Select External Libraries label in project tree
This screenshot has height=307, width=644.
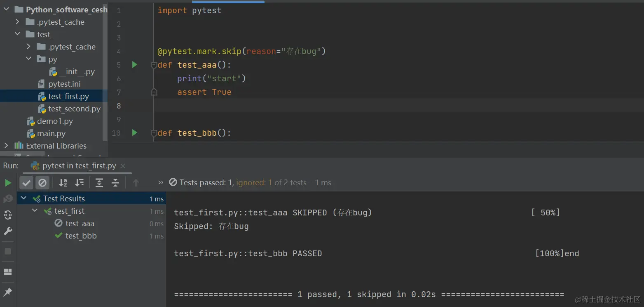56,146
